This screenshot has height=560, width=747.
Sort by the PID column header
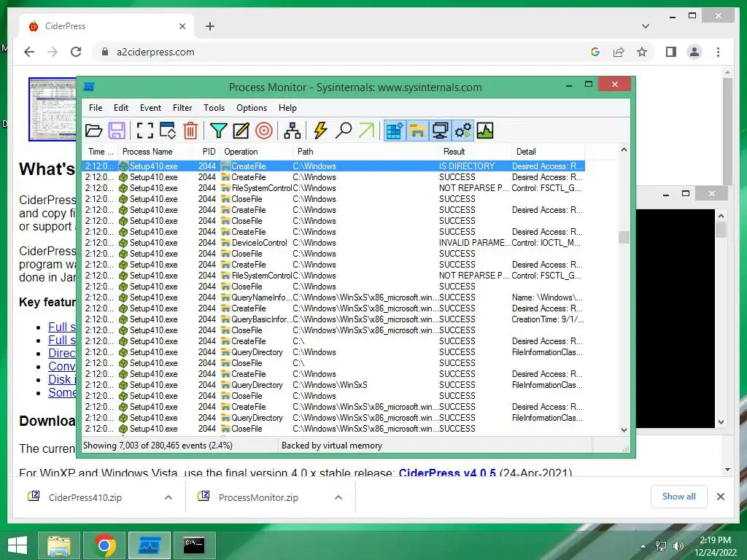click(206, 152)
